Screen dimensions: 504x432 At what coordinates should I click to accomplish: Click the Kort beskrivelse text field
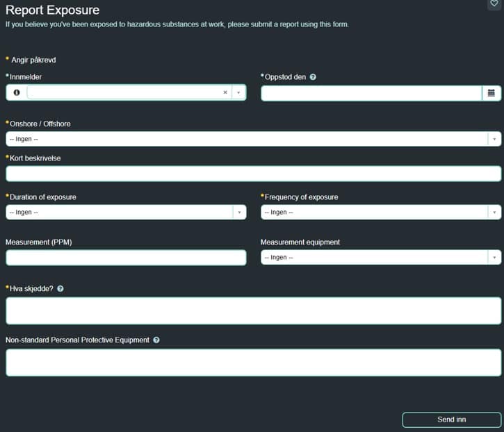(x=253, y=174)
